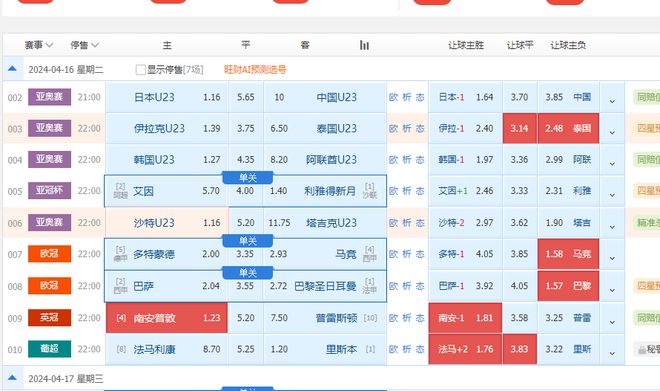Expand more bets for match 010
The height and width of the screenshot is (391, 660).
click(x=612, y=353)
